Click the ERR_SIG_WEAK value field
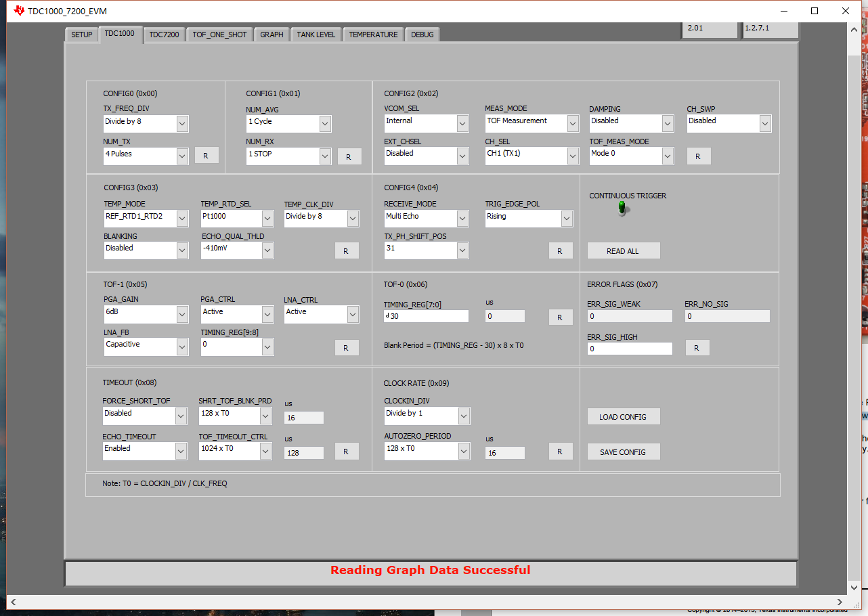Screen dimensions: 868x616 click(x=630, y=316)
